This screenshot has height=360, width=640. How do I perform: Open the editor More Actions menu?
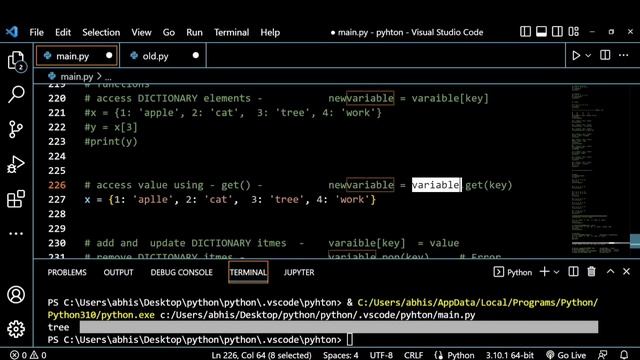[623, 55]
